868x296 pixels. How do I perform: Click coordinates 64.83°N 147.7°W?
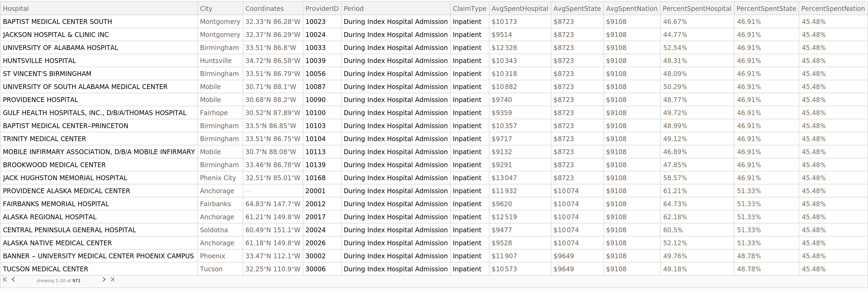pos(272,204)
